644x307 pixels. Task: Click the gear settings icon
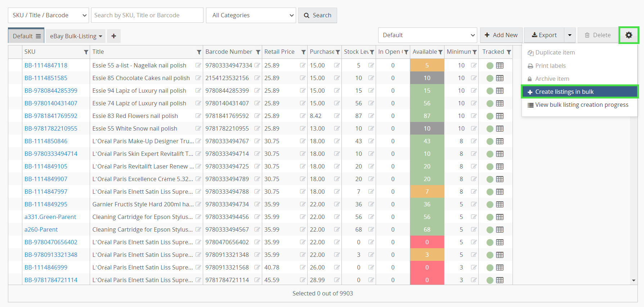pos(629,35)
